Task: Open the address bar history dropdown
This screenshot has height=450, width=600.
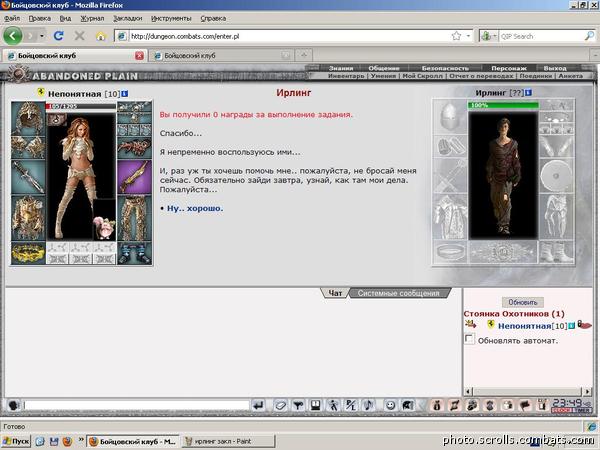Action: [x=468, y=36]
